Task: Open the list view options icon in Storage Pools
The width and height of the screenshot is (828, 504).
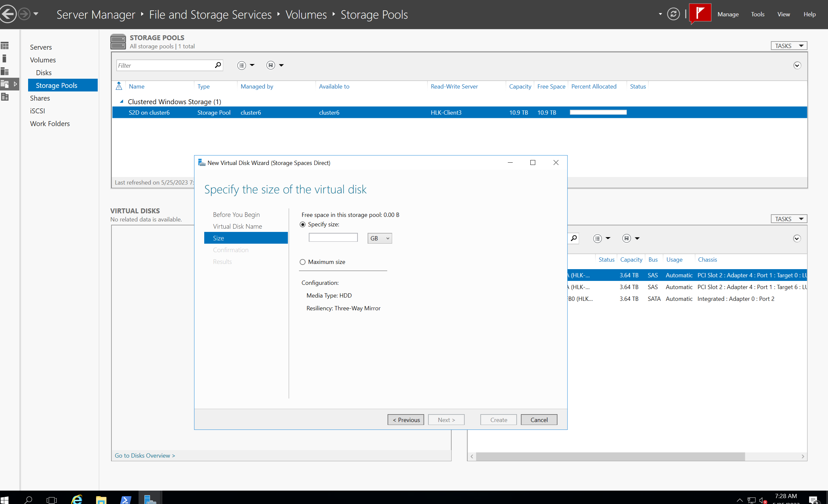Action: coord(241,65)
